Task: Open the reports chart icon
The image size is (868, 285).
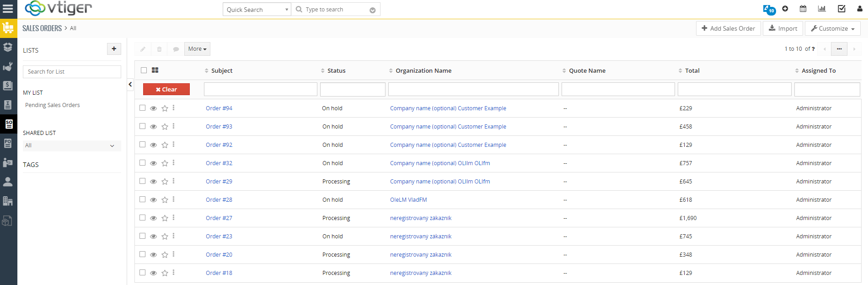Action: click(822, 9)
